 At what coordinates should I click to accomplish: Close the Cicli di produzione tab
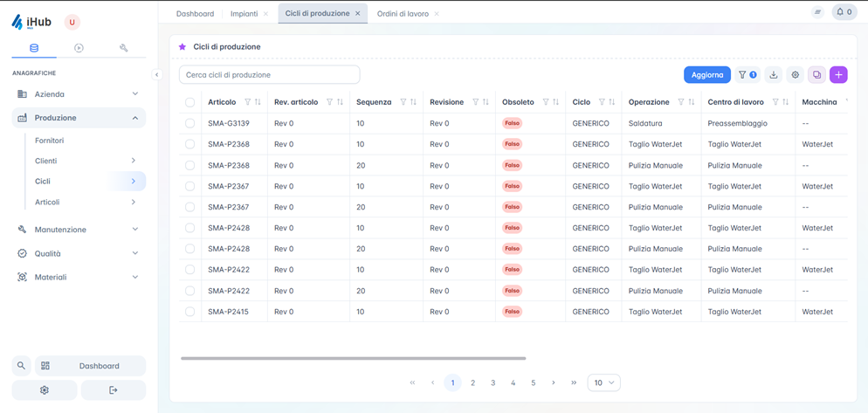pyautogui.click(x=358, y=13)
